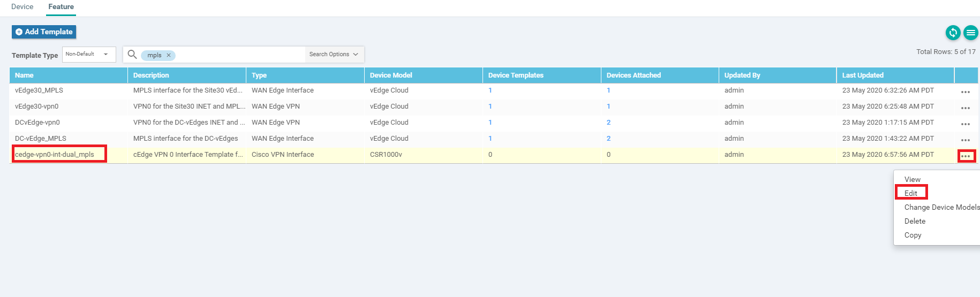Open Devices Attached count 2 for DCvEdge-vpn0
Viewport: 980px width, 297px height.
tap(608, 123)
